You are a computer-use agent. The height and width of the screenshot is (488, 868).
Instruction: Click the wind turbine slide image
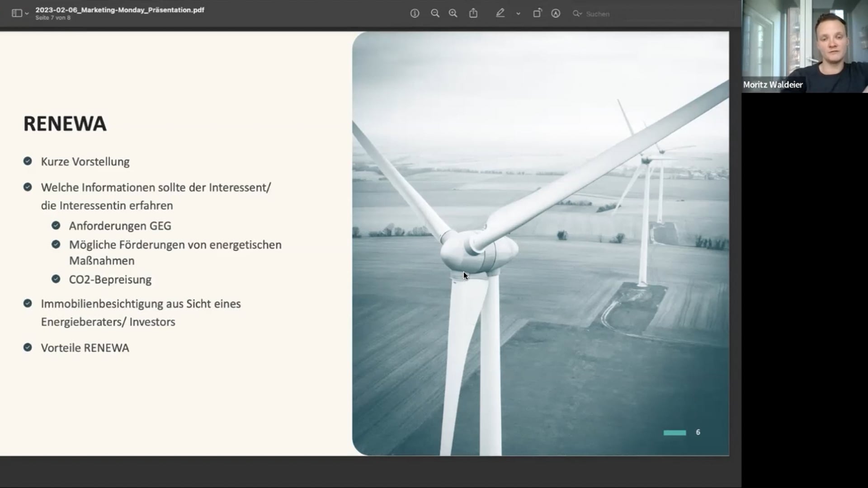(x=541, y=244)
